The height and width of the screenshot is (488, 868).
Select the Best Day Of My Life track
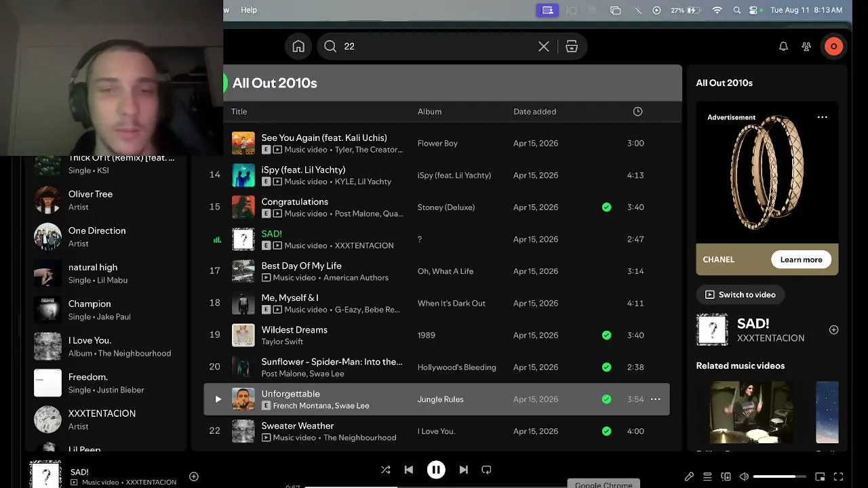click(x=437, y=271)
